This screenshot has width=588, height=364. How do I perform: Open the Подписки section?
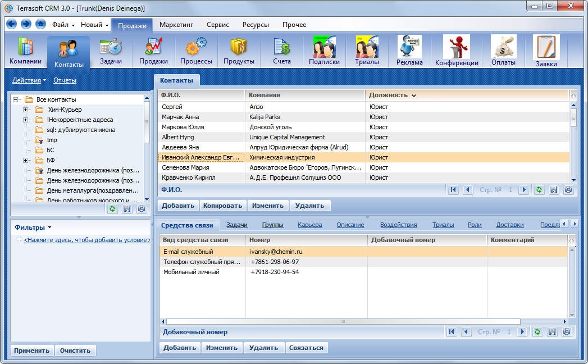(325, 51)
